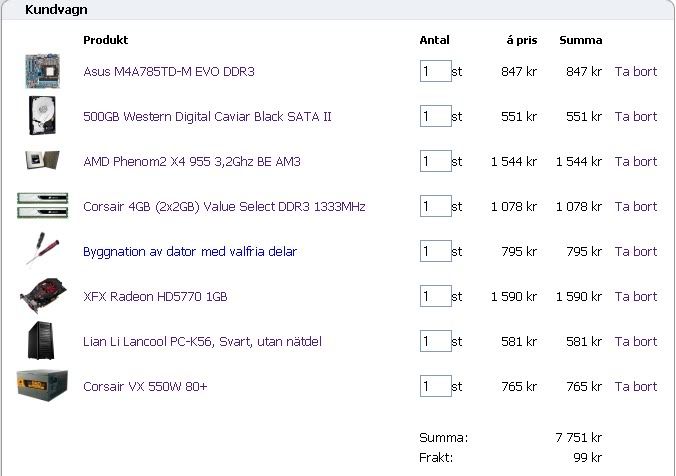Remove the AMD Phenom2 X4 955
The image size is (676, 476).
[636, 162]
